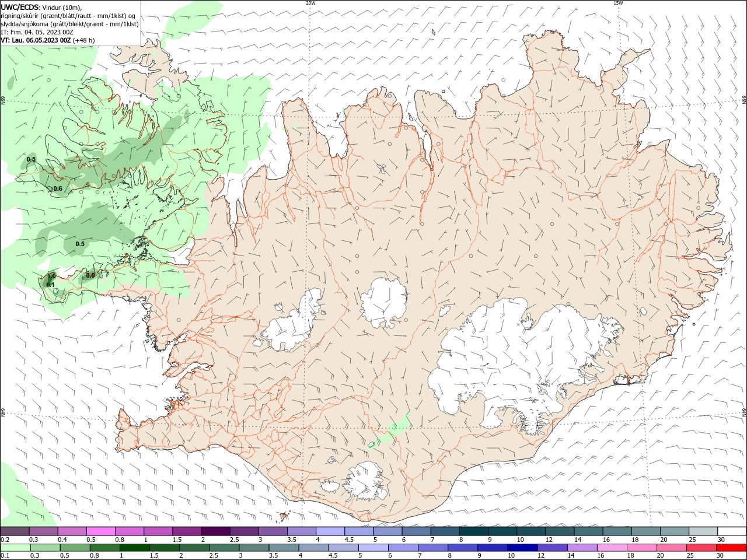
Task: Select top-bar lavender swatch between 4 and 4.5
Action: coord(330,531)
